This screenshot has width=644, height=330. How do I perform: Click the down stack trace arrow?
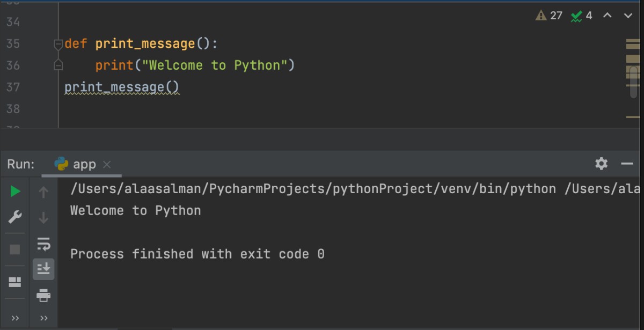[43, 218]
